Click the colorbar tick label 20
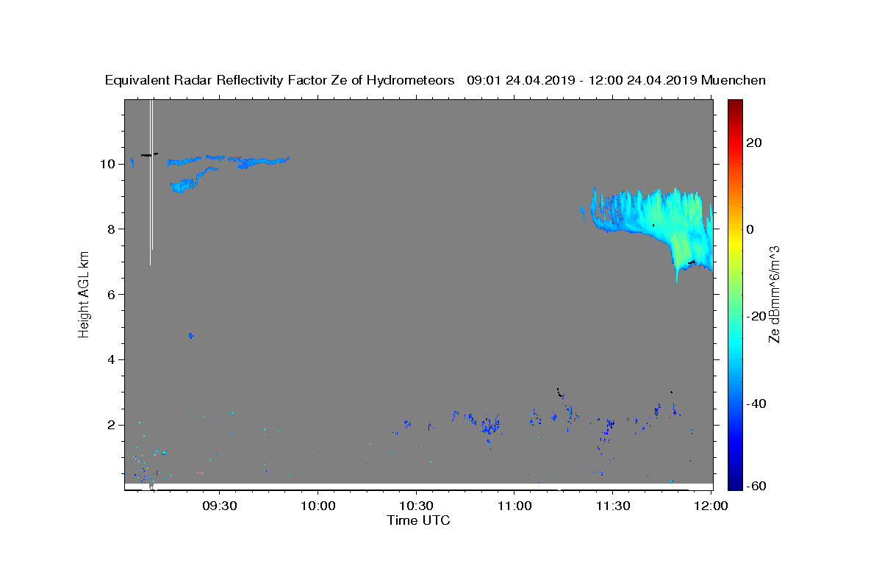The width and height of the screenshot is (882, 588). click(755, 143)
